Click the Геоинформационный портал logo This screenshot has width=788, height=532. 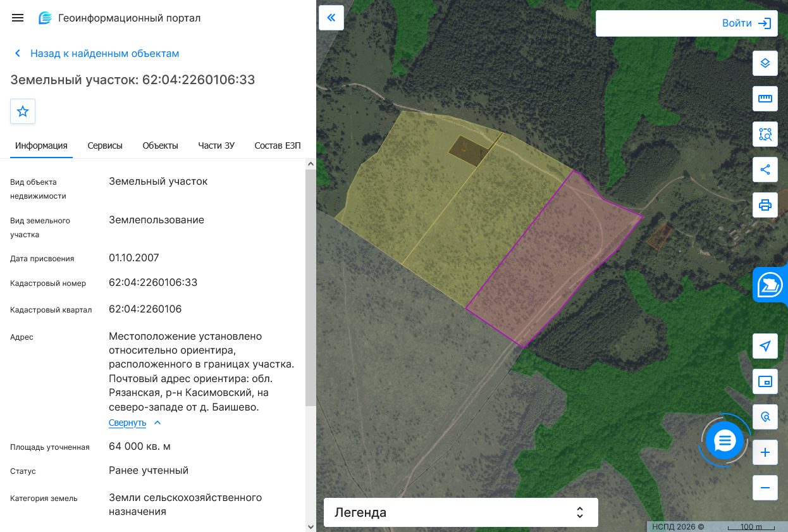click(x=120, y=18)
